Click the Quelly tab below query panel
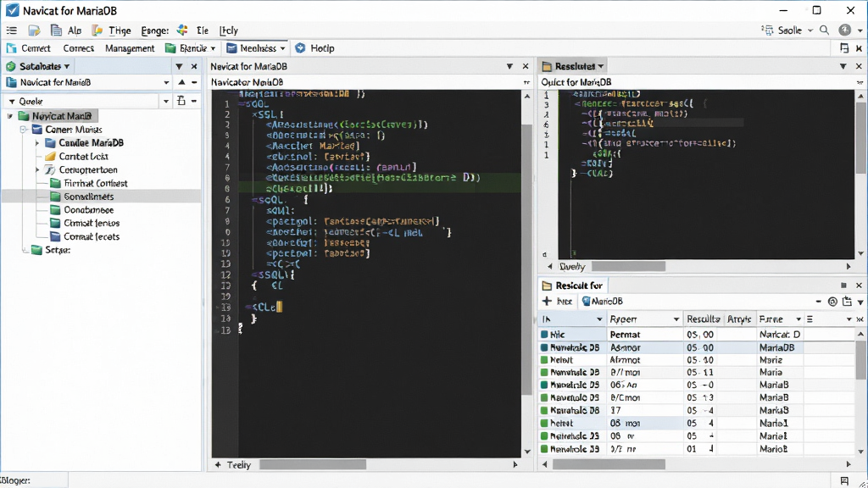 tap(572, 267)
